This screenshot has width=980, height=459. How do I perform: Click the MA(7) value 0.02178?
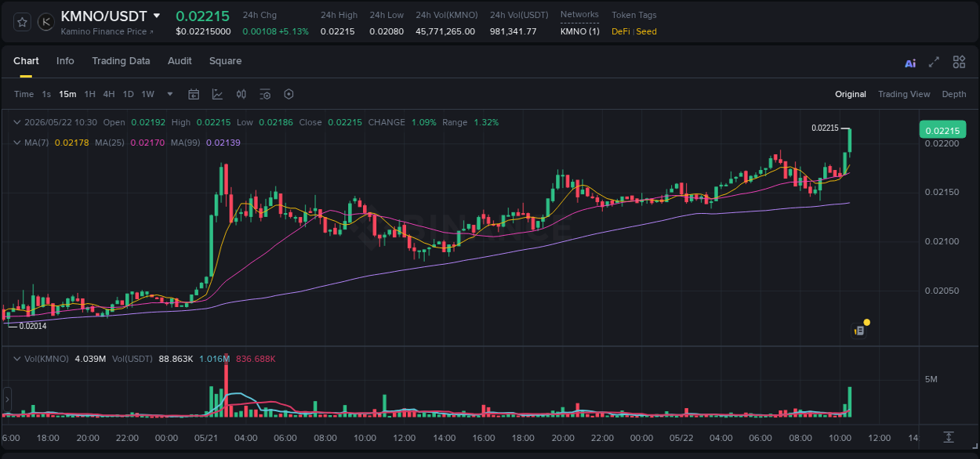71,143
